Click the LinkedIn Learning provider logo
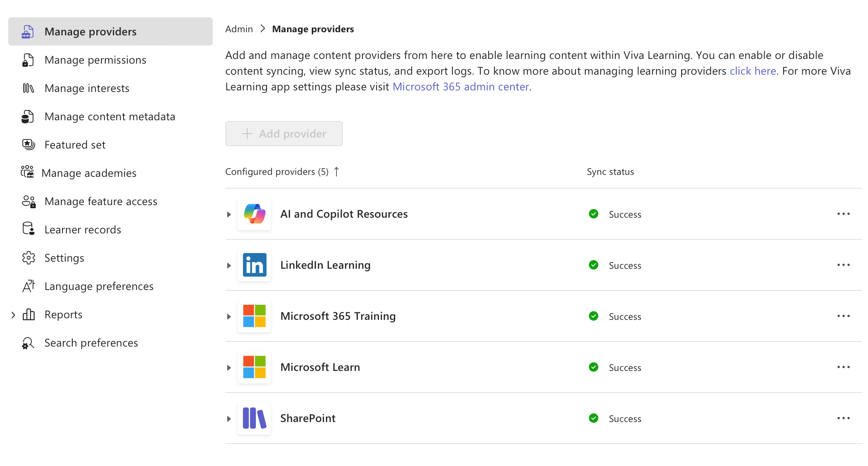The image size is (868, 466). coord(254,265)
